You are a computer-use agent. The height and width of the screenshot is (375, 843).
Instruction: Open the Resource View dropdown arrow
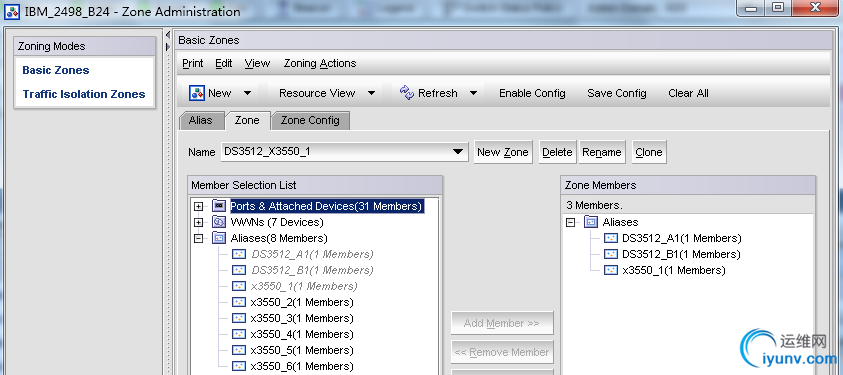point(372,93)
